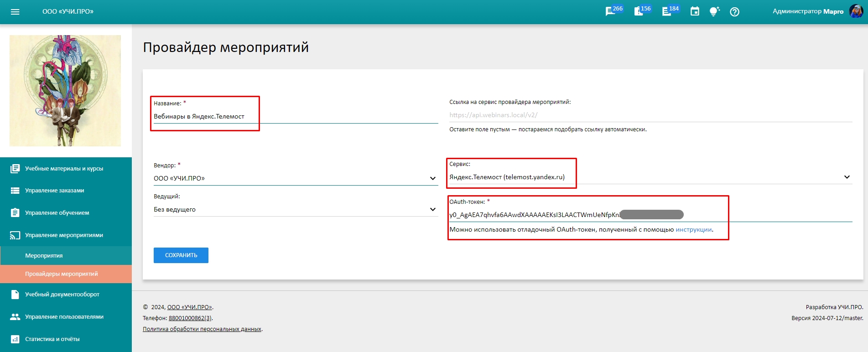Click the Управление заказами list icon
This screenshot has height=352, width=868.
tap(15, 191)
